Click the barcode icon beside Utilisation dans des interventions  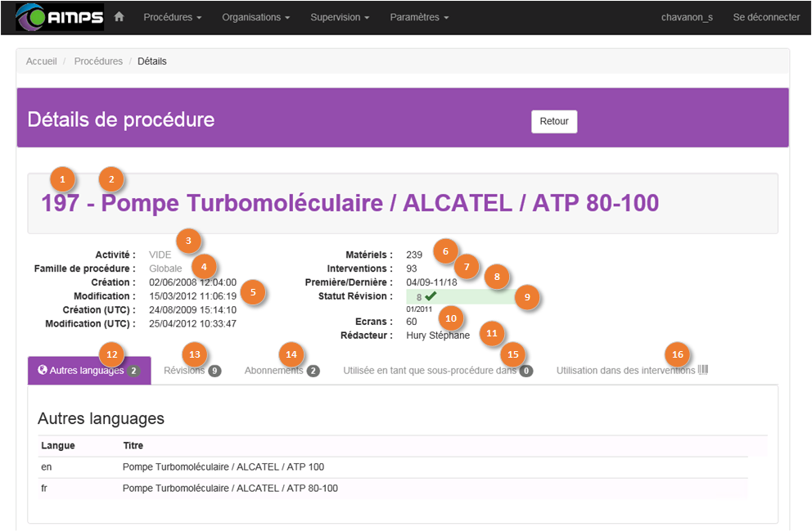[703, 370]
